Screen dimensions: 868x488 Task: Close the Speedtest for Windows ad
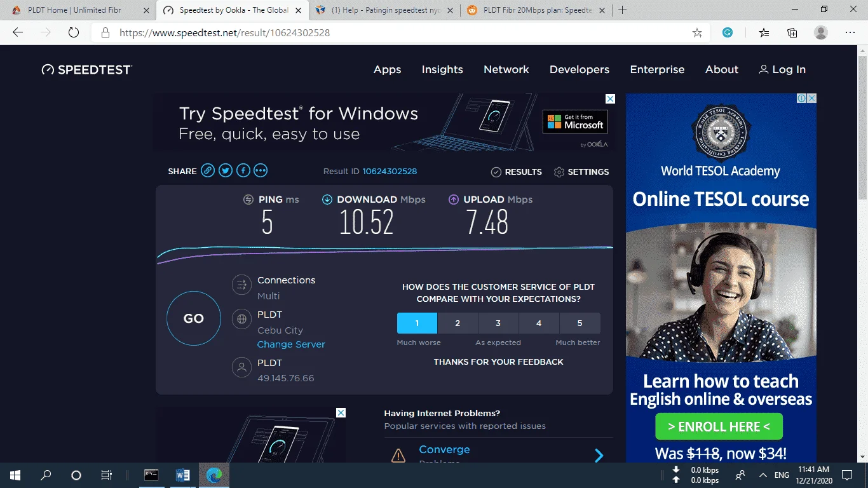coord(610,99)
